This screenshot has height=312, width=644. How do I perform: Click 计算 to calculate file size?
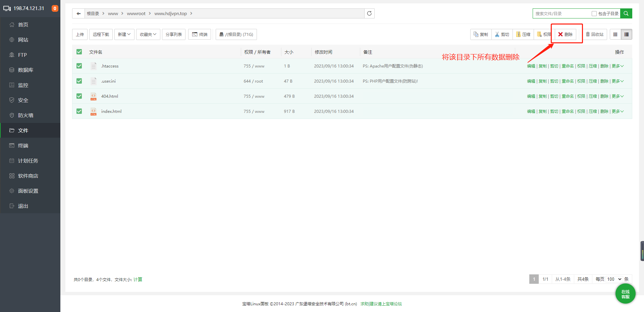point(138,279)
